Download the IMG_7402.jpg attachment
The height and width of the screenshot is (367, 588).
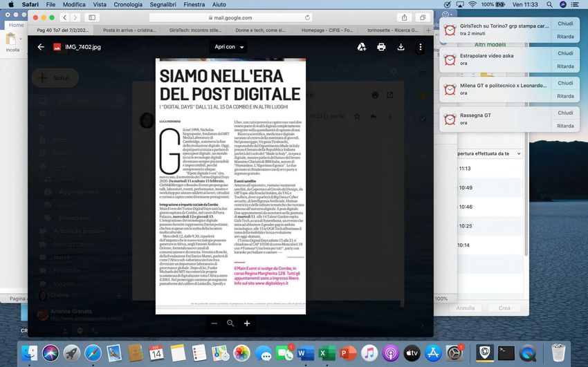(x=401, y=47)
